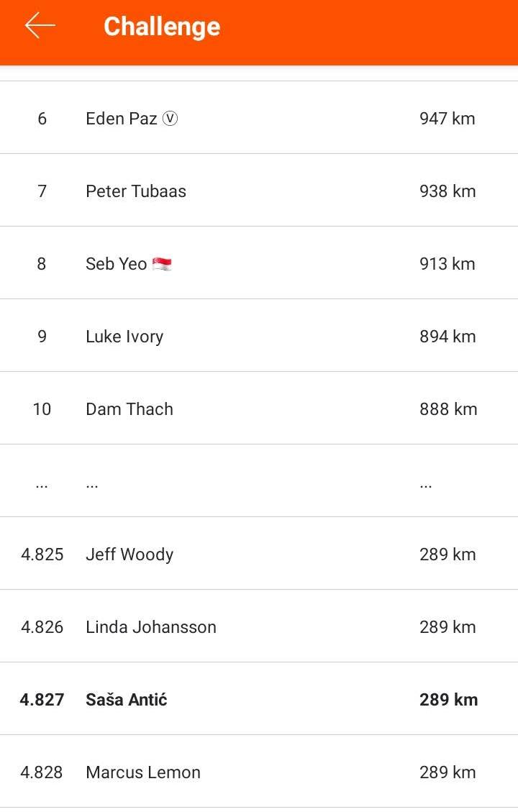Expand the ellipsis row to show more ranks

(259, 480)
